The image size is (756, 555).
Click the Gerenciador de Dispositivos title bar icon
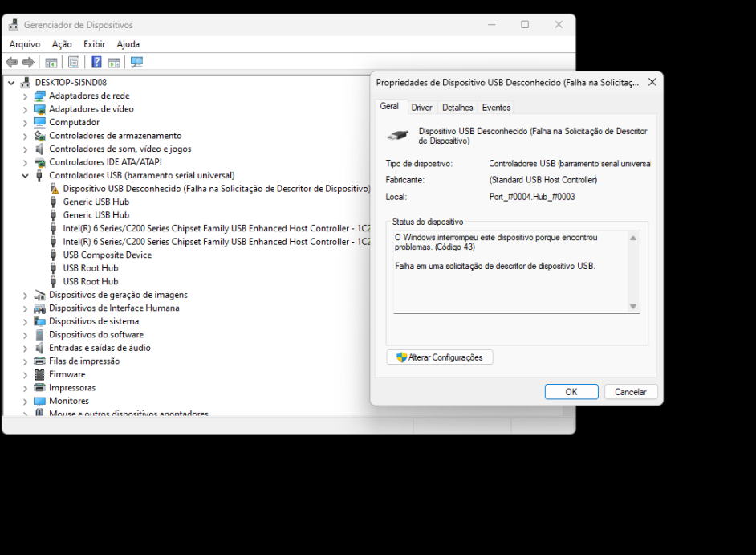click(14, 25)
